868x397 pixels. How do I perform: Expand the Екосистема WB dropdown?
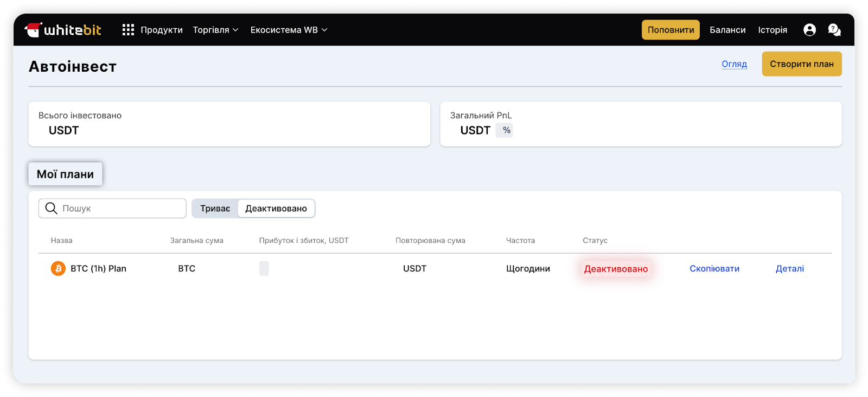(x=289, y=30)
